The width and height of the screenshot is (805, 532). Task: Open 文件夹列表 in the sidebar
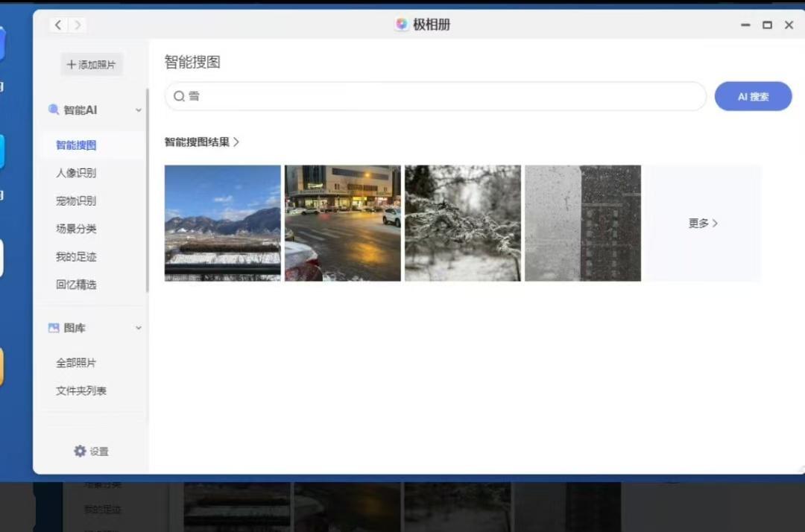(x=81, y=391)
